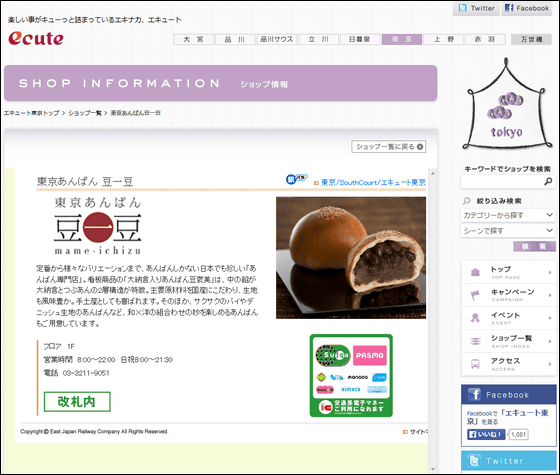Open the アクセス ACCESS menu item

point(509,364)
